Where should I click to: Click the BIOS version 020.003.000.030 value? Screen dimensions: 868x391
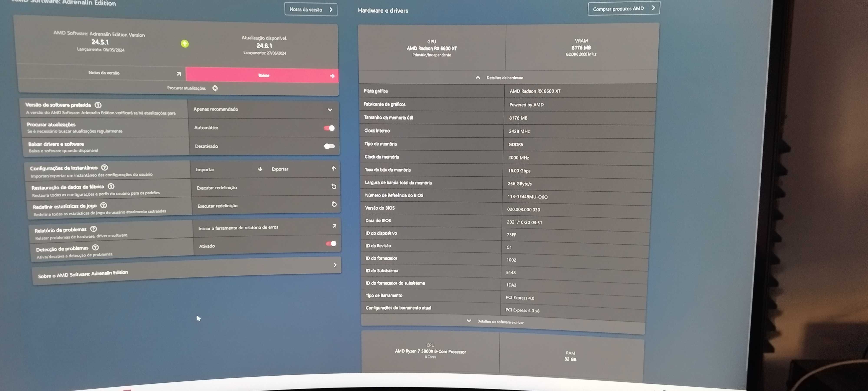[x=524, y=209]
